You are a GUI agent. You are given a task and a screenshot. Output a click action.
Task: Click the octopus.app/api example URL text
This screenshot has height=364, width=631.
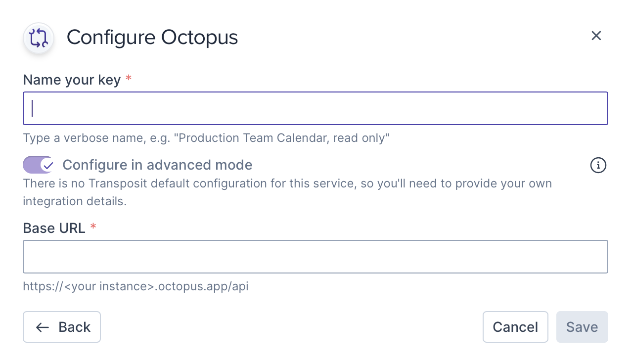point(135,286)
